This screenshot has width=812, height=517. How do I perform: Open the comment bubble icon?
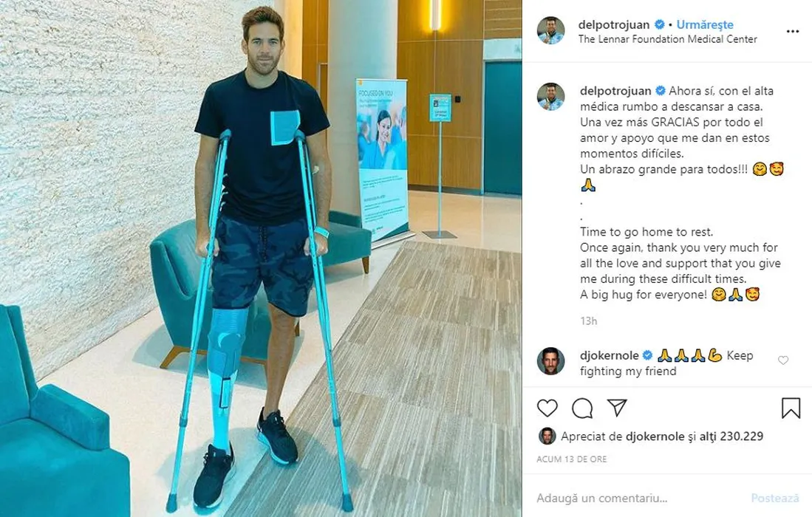click(582, 408)
